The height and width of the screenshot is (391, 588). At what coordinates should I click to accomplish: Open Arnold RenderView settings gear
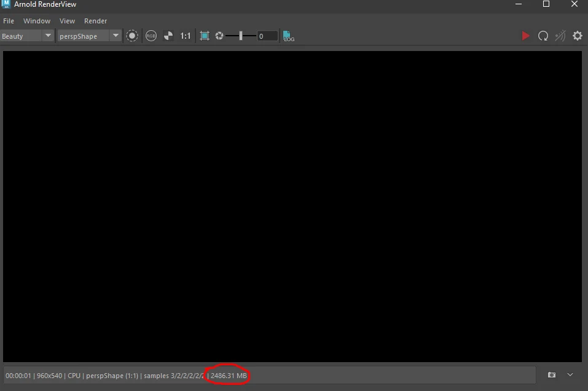[x=577, y=36]
